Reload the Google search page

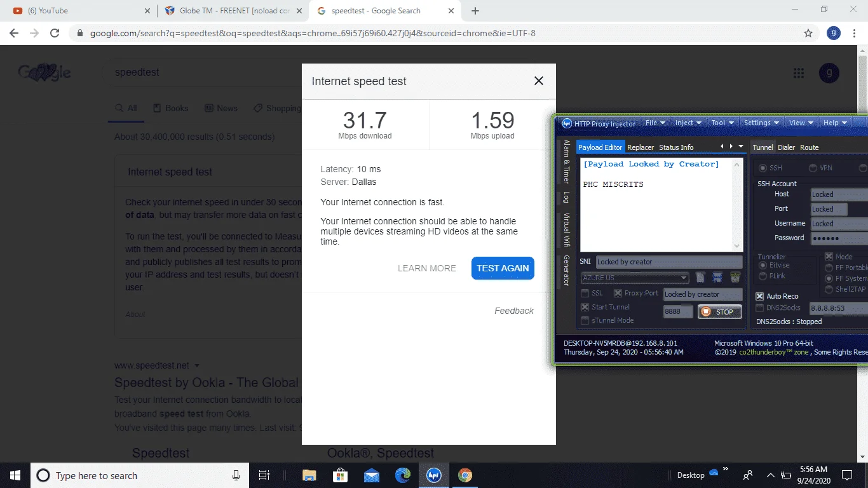pyautogui.click(x=55, y=33)
